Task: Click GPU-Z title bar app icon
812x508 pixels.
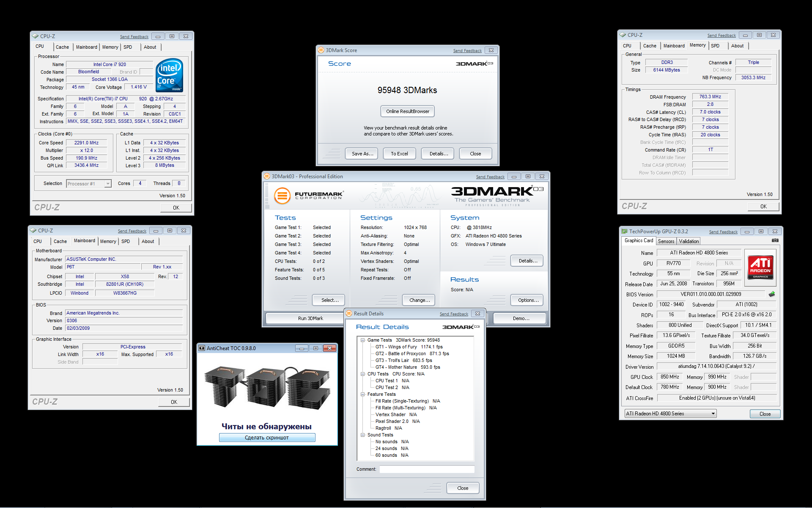Action: [624, 232]
